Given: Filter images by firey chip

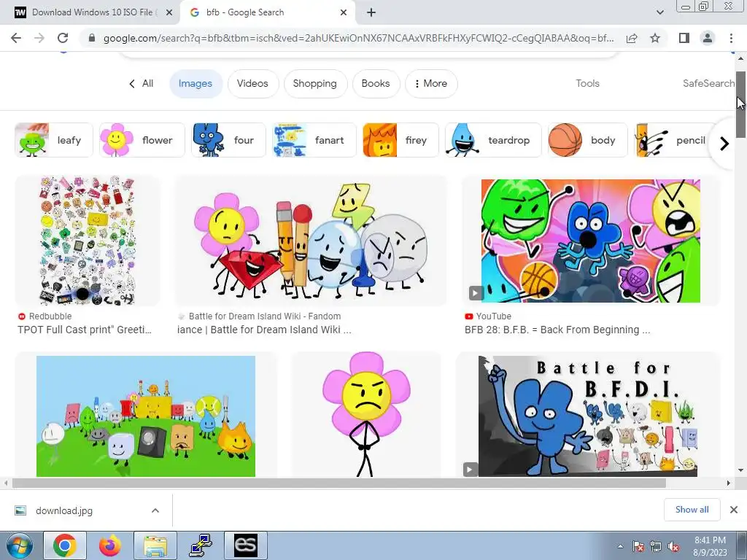Looking at the screenshot, I should pyautogui.click(x=400, y=140).
